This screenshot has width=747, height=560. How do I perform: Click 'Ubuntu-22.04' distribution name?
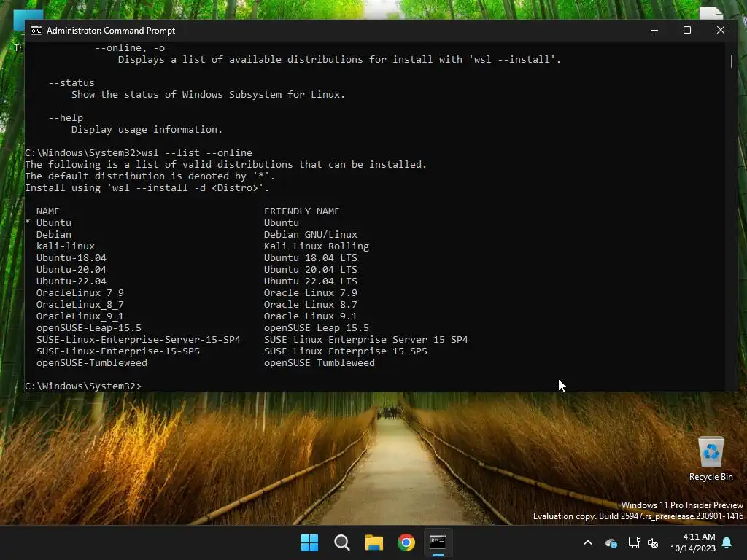click(71, 281)
